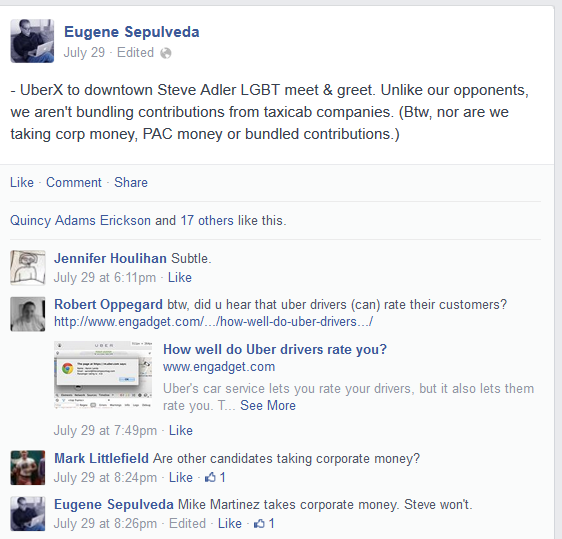View the 17 others who liked
The height and width of the screenshot is (539, 562).
[207, 220]
